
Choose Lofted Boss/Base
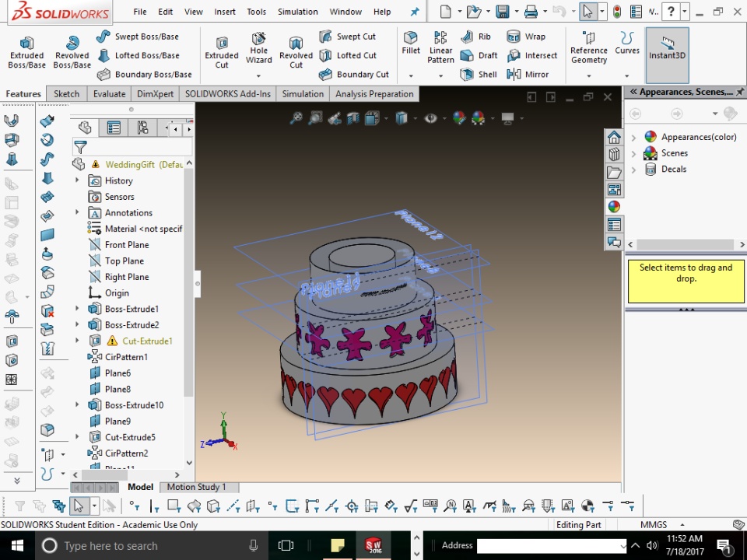139,56
